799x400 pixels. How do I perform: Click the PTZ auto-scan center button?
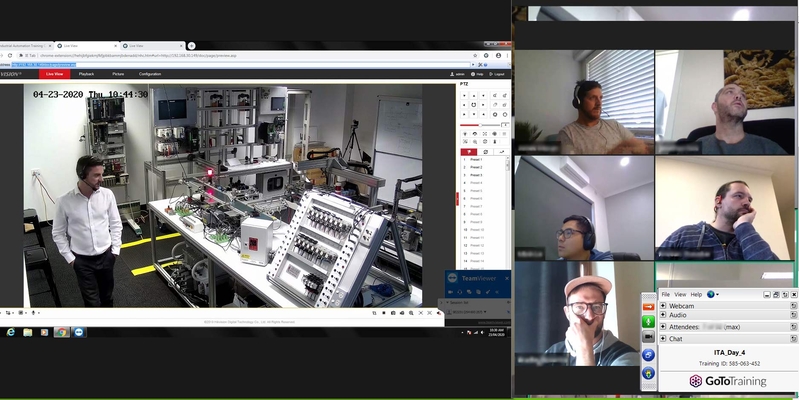pyautogui.click(x=473, y=105)
